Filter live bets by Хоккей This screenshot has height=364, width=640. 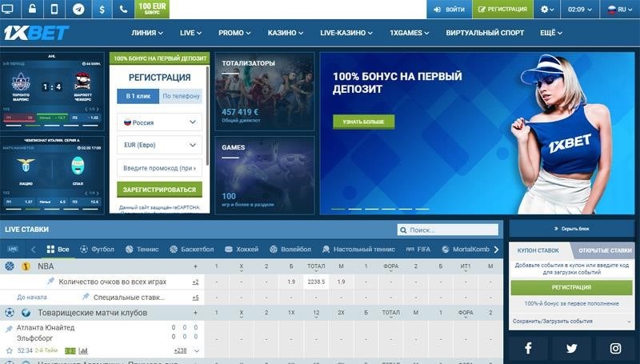(x=242, y=250)
